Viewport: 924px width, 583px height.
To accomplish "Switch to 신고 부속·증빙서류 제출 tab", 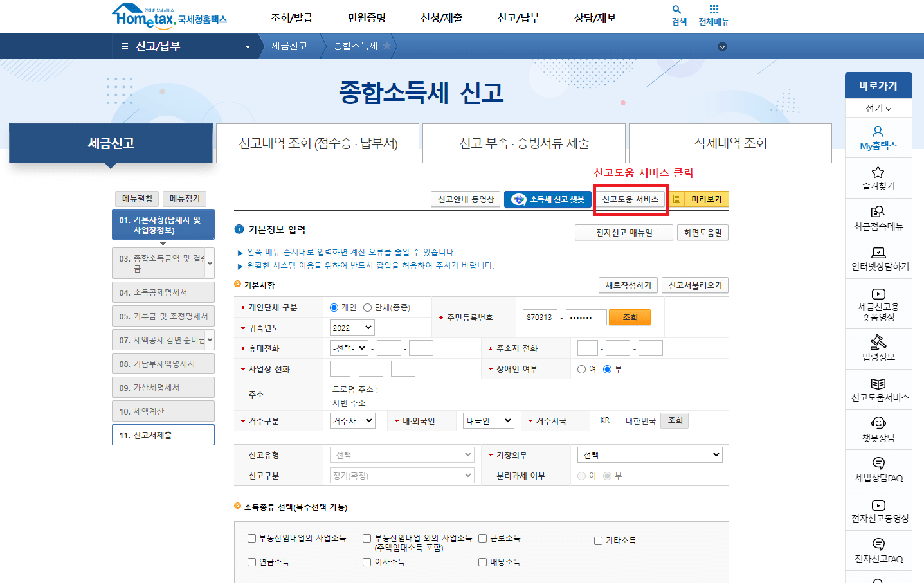I will click(x=524, y=143).
